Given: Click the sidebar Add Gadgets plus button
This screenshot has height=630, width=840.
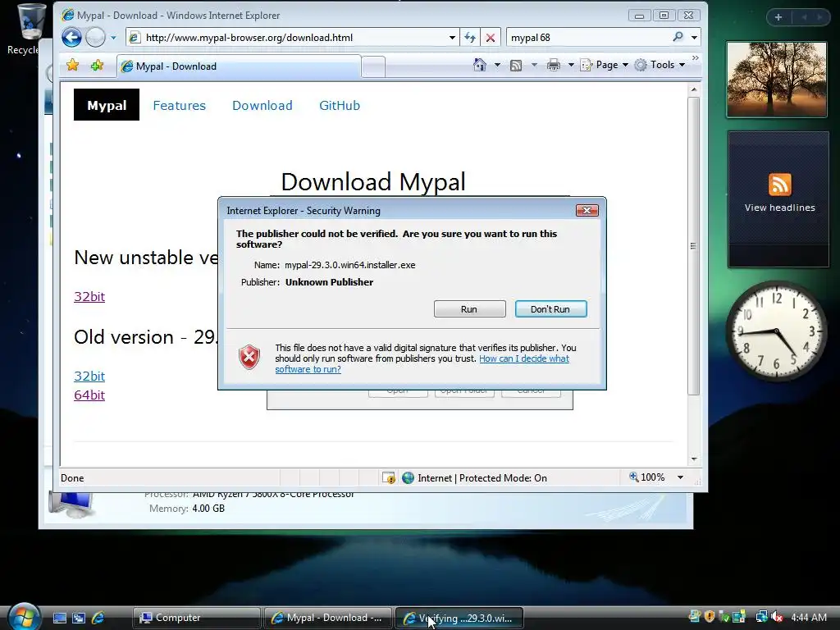Looking at the screenshot, I should click(778, 17).
